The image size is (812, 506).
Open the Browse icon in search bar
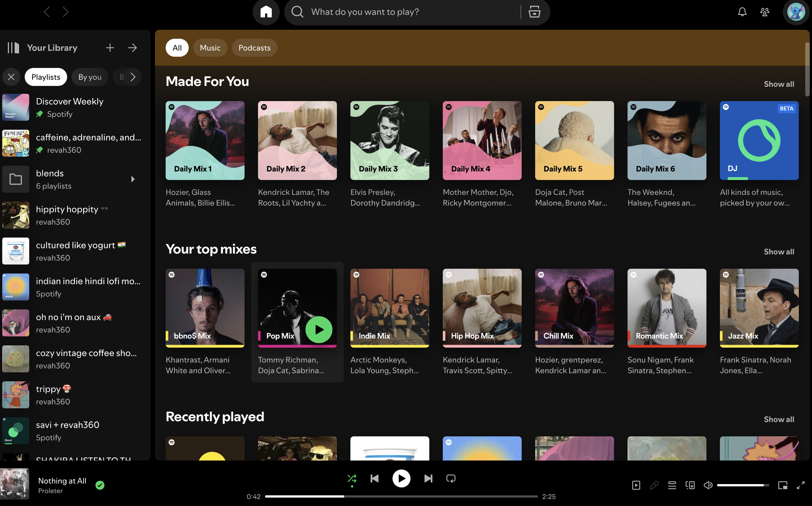(x=534, y=12)
